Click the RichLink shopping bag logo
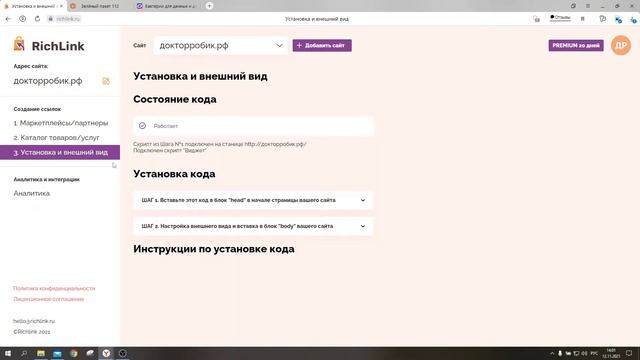This screenshot has width=640, height=360. pyautogui.click(x=19, y=44)
